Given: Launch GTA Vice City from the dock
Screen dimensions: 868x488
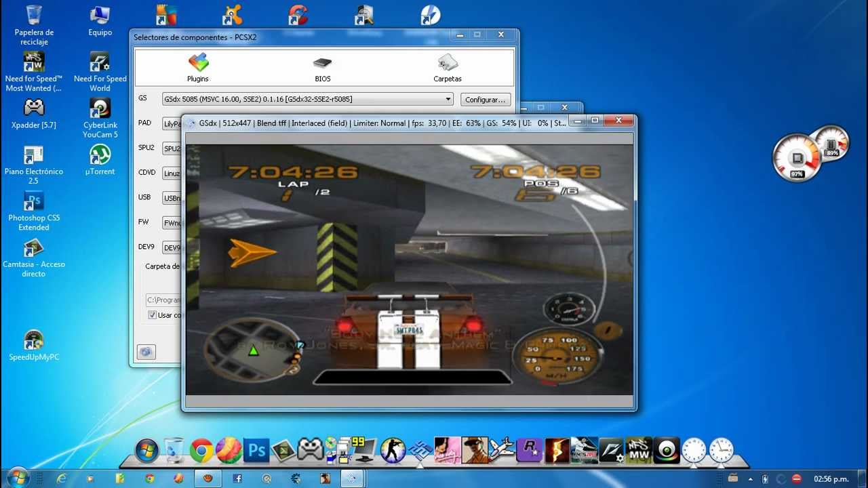Looking at the screenshot, I should 448,450.
